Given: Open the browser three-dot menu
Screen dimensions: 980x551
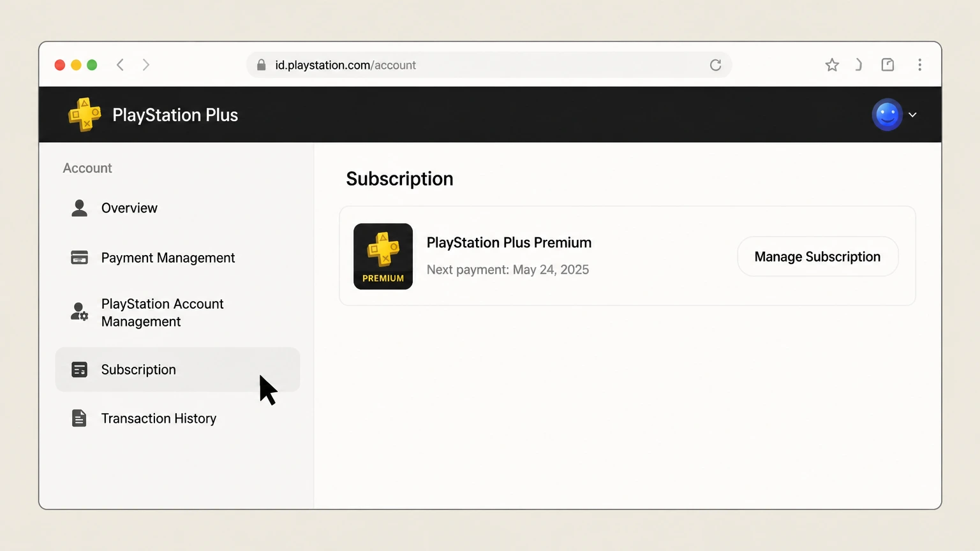Looking at the screenshot, I should (919, 64).
